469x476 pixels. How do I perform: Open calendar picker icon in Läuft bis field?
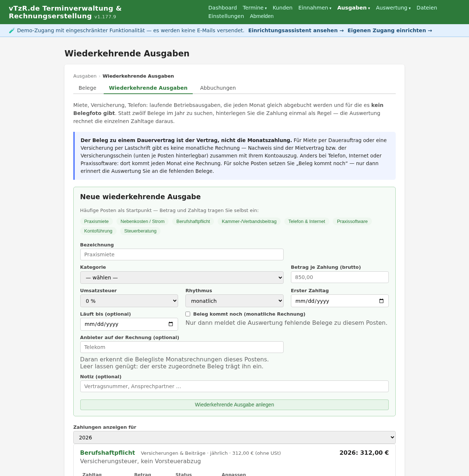click(x=171, y=324)
